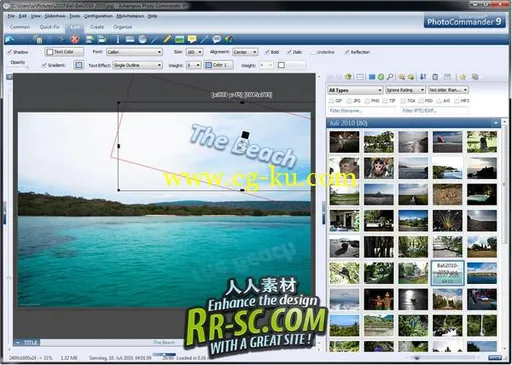This screenshot has height=365, width=512.
Task: Open the Ignore Rating dropdown
Action: pyautogui.click(x=405, y=90)
